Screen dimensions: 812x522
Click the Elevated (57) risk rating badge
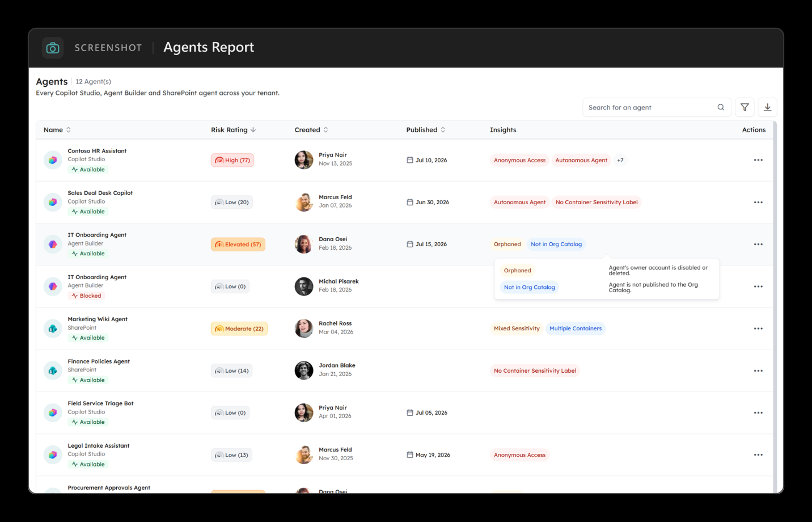tap(238, 244)
